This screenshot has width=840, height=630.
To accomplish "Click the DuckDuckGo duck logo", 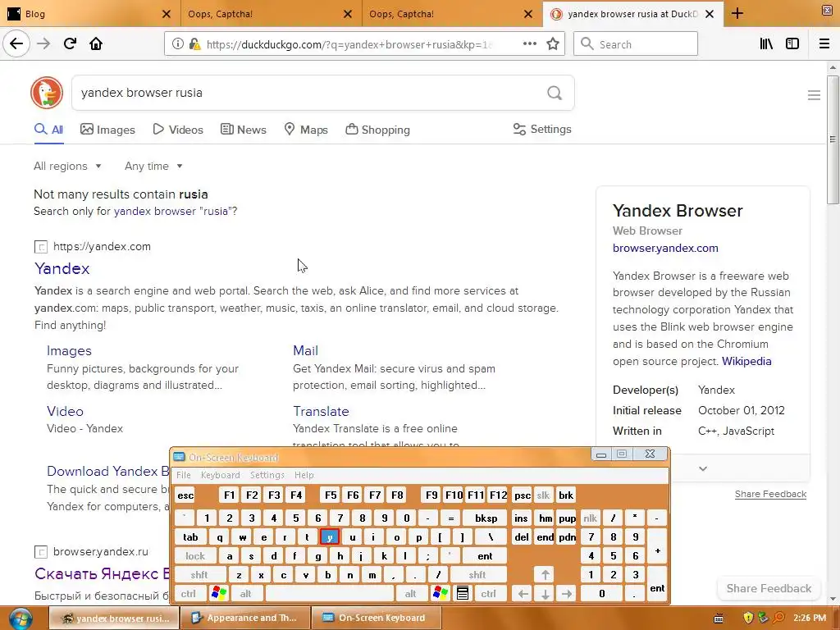I will (47, 93).
